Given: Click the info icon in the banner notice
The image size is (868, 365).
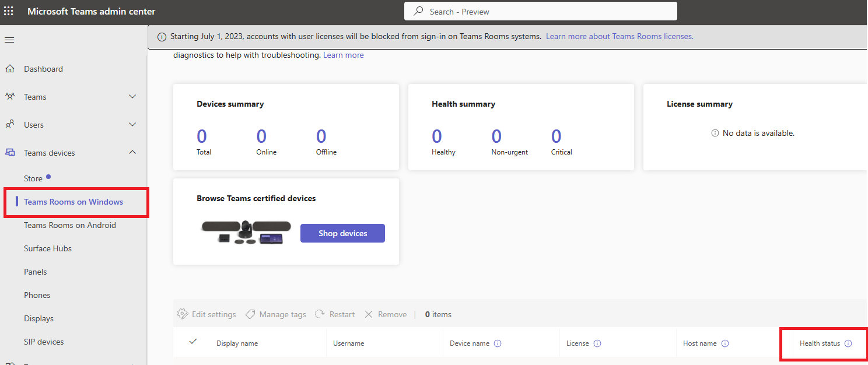Looking at the screenshot, I should pyautogui.click(x=162, y=37).
